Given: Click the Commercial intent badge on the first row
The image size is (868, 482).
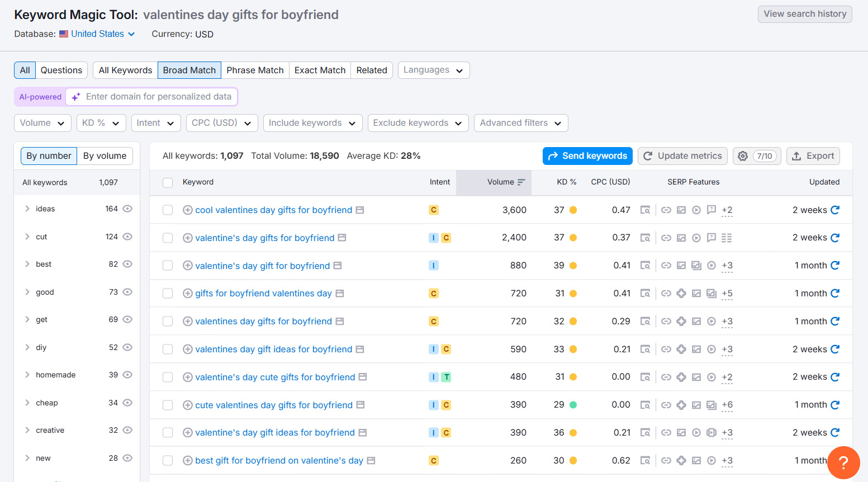Looking at the screenshot, I should tap(434, 210).
